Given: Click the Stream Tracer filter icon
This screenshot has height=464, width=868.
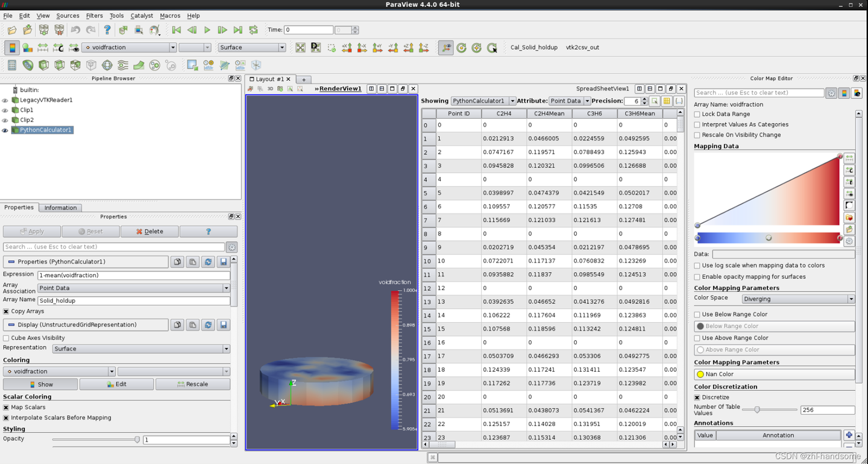Looking at the screenshot, I should 123,65.
